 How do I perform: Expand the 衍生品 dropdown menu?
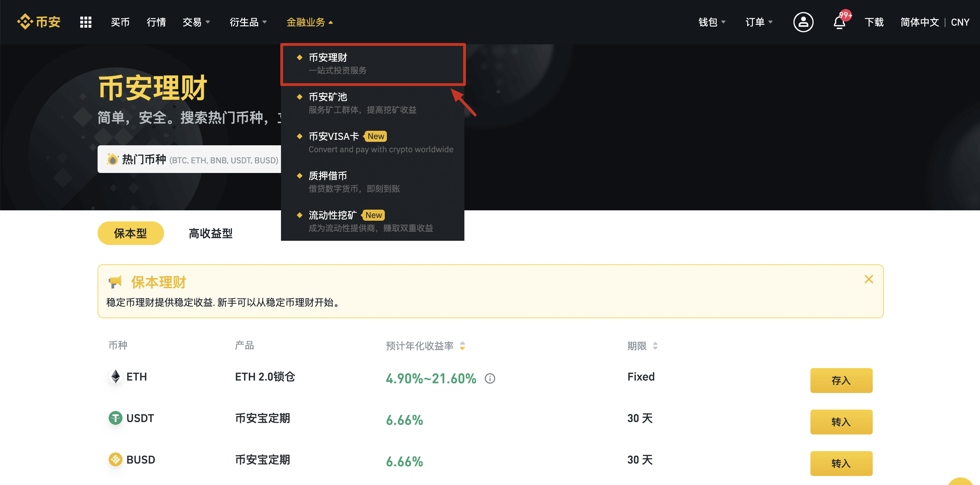coord(248,22)
